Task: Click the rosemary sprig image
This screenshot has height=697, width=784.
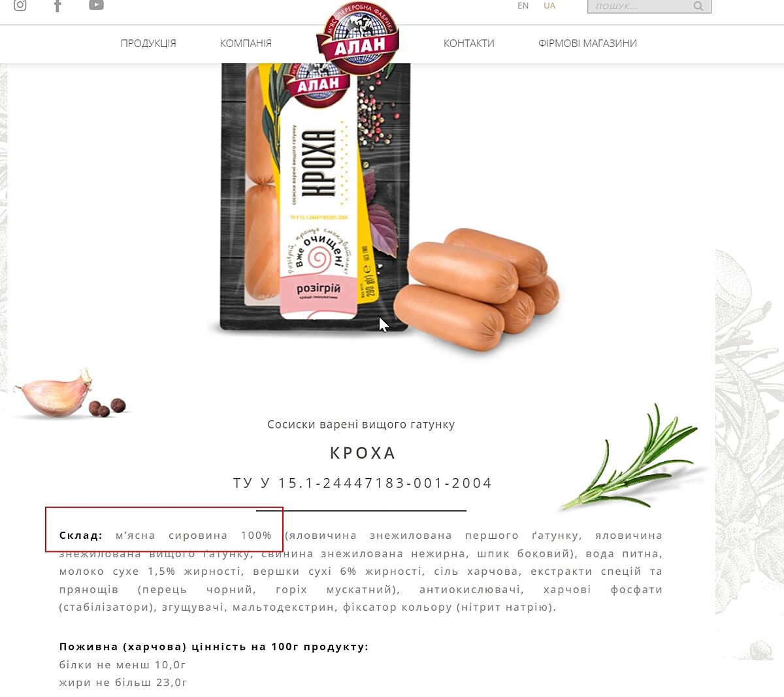Action: pyautogui.click(x=630, y=457)
